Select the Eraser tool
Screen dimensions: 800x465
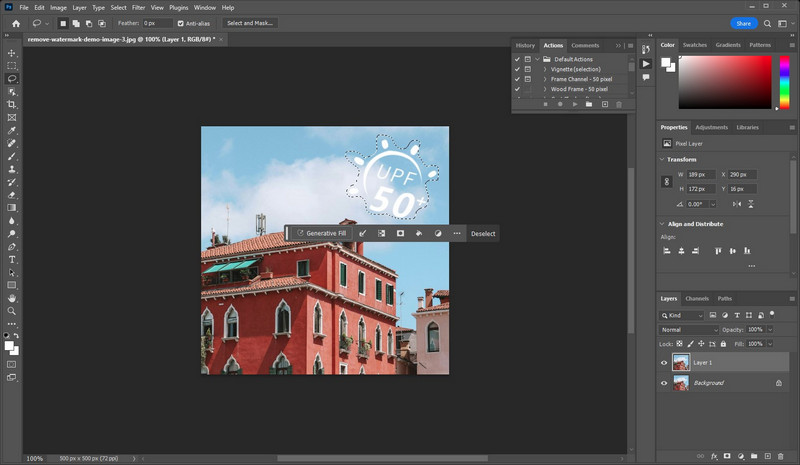(12, 195)
